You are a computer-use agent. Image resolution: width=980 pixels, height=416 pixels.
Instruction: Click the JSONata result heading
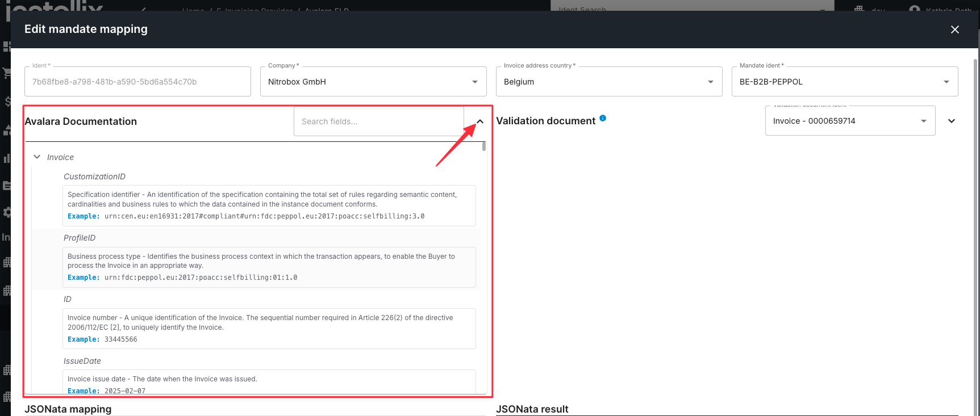click(x=532, y=409)
